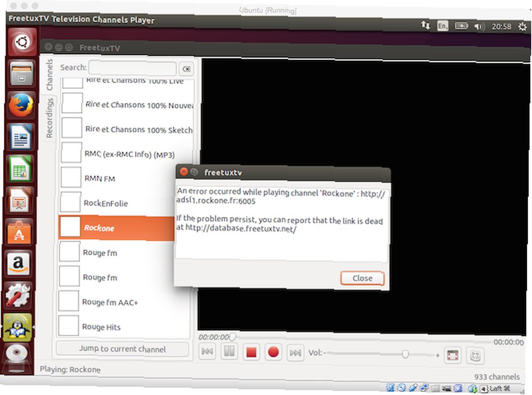Screen dimensions: 532x395
Task: Adjust the volume slider handle
Action: coord(405,354)
